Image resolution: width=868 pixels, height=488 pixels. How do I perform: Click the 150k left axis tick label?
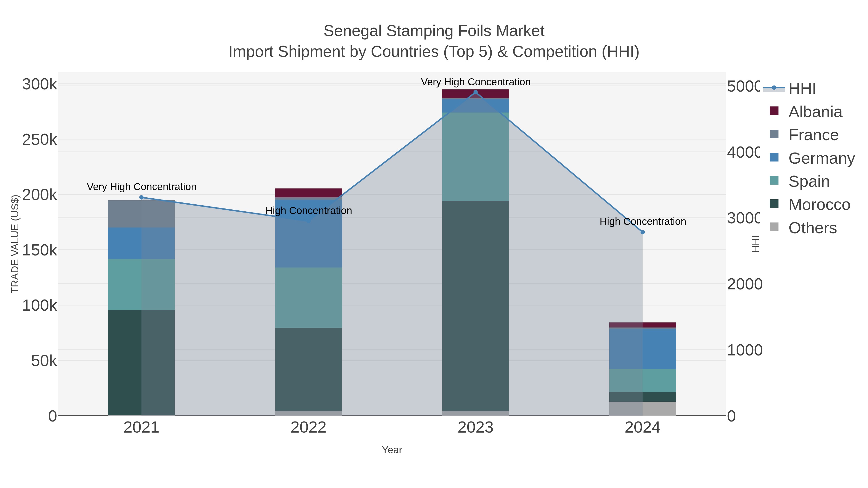[x=40, y=250]
